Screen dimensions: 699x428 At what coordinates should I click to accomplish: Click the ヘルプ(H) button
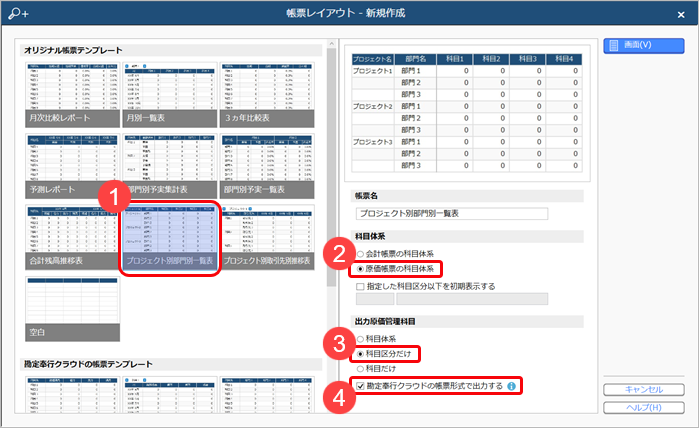[644, 407]
